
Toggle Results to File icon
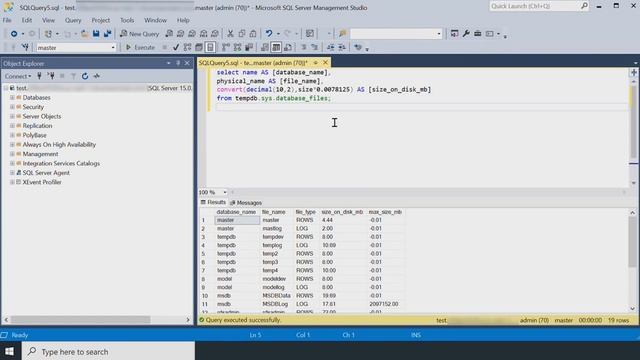coord(288,47)
